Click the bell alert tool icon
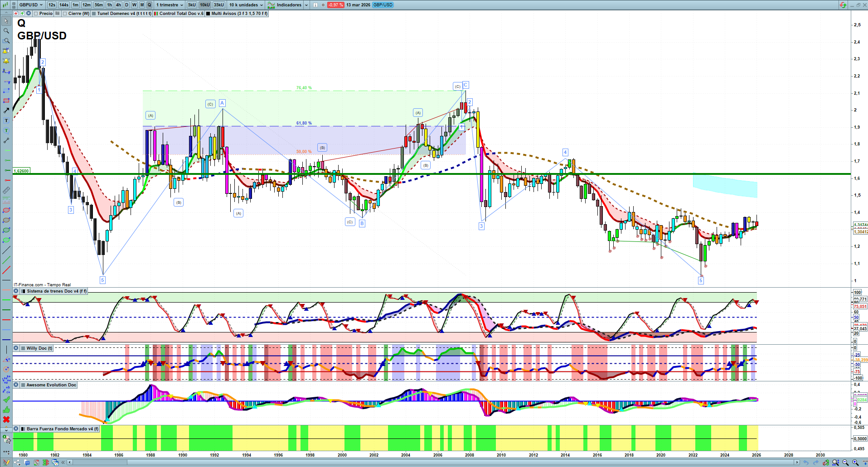This screenshot has height=467, width=868. pyautogui.click(x=6, y=61)
